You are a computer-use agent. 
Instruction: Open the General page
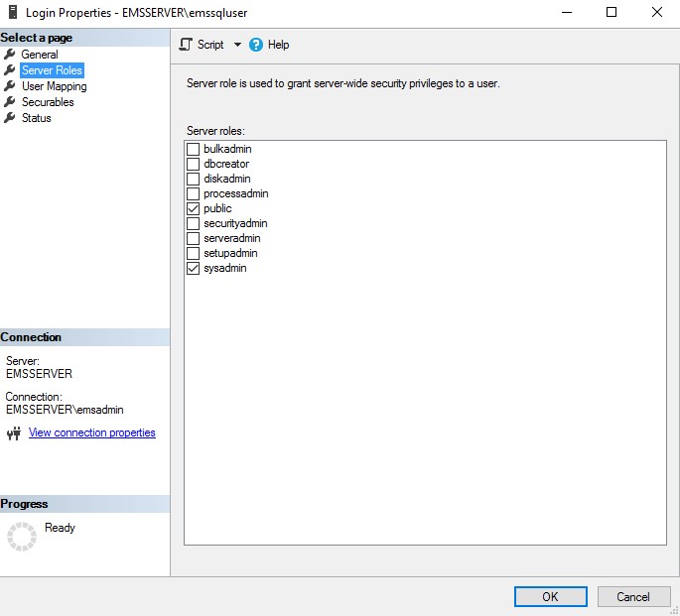coord(40,55)
